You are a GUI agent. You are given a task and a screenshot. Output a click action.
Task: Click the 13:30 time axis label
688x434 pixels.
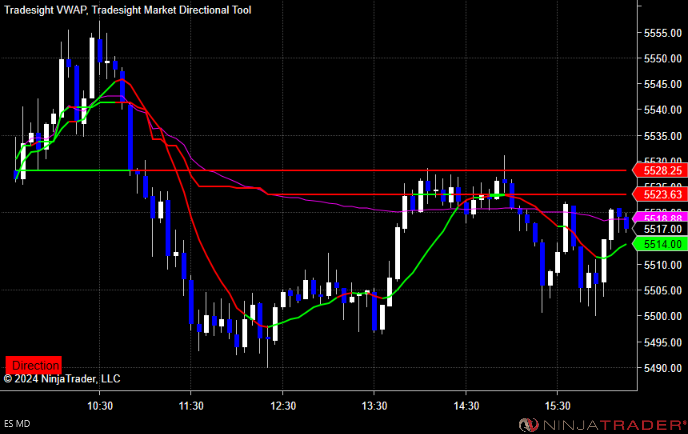(x=374, y=406)
